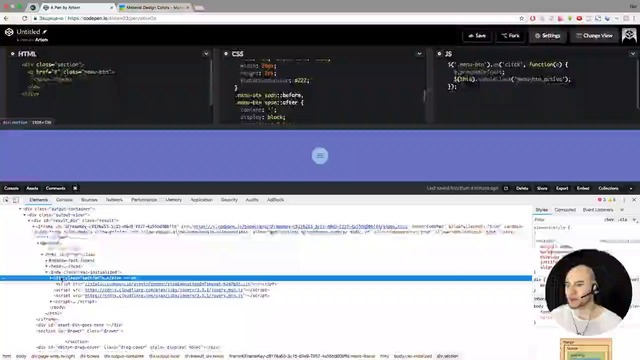Select the div.section breadcrumb
Image resolution: width=640 pixels, height=360 pixels.
(447, 356)
